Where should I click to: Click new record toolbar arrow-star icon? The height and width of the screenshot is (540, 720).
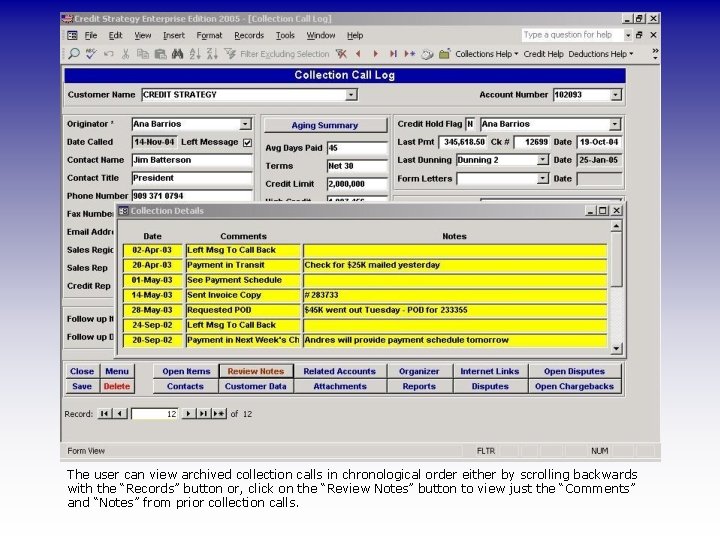click(x=410, y=54)
